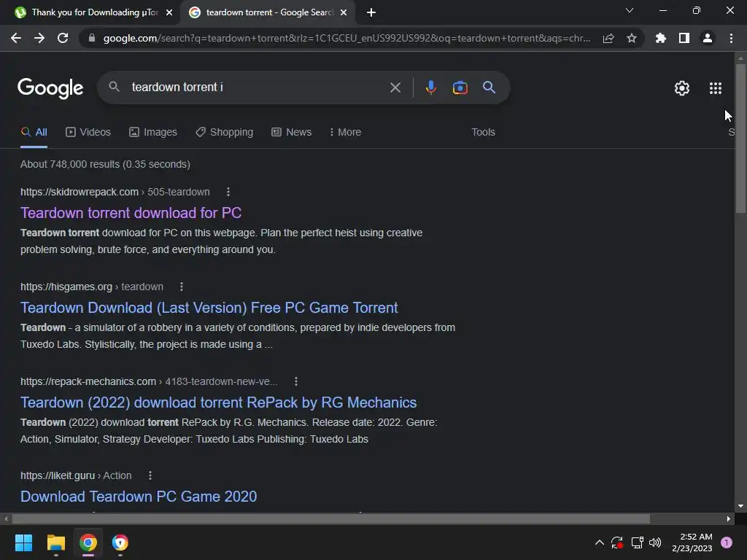Open the network status tray icon
747x560 pixels.
click(x=636, y=542)
